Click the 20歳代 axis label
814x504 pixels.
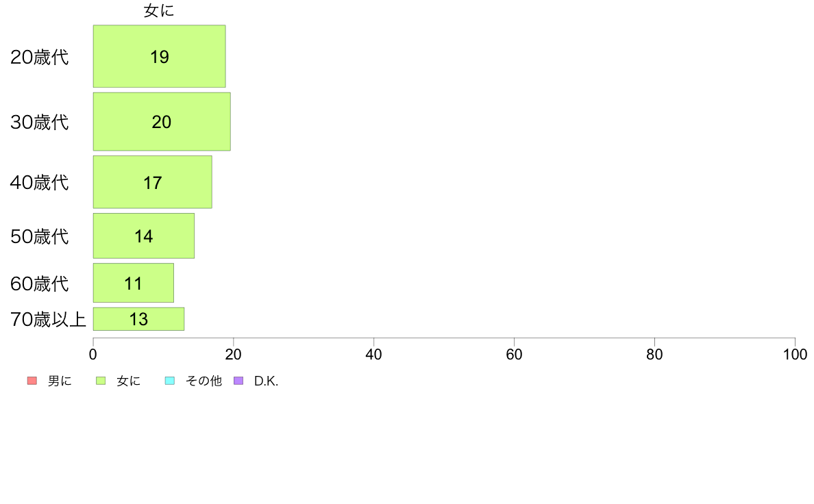[40, 57]
